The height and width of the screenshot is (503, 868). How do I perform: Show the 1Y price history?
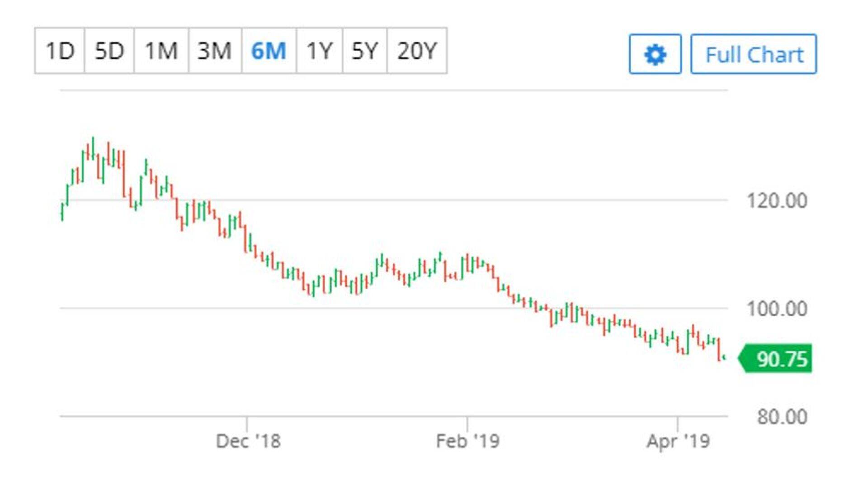coord(319,51)
